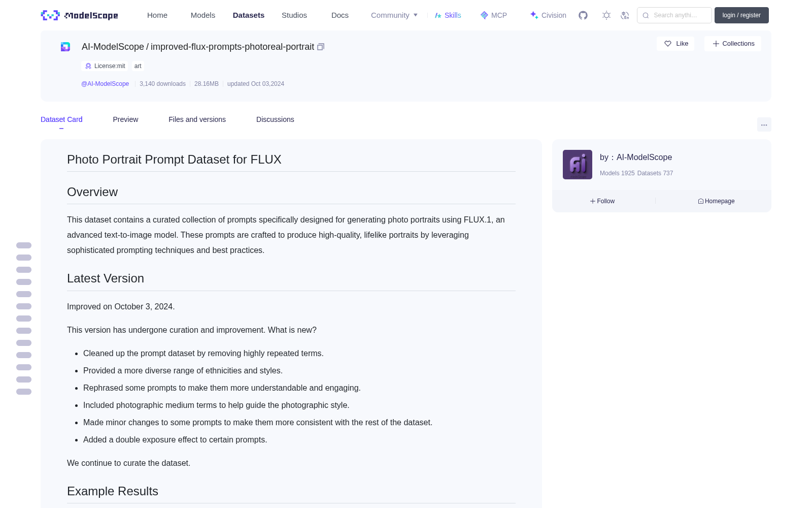
Task: Click the Latest Version section heading
Action: coord(106,278)
